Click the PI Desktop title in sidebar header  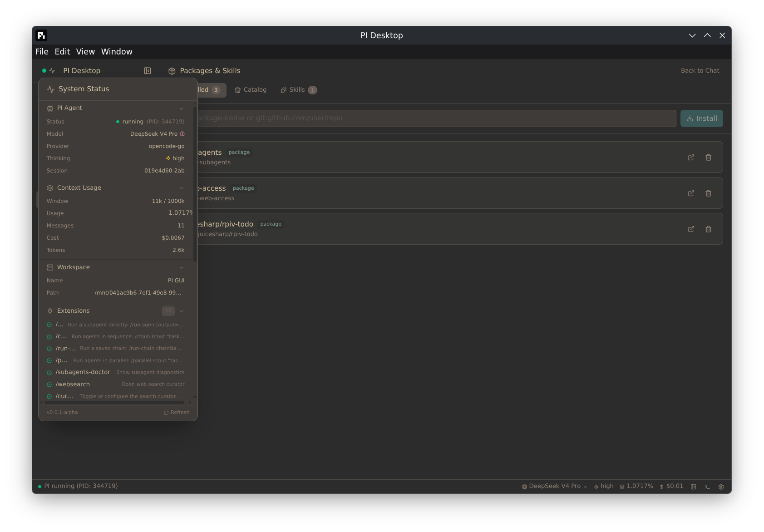coord(82,71)
